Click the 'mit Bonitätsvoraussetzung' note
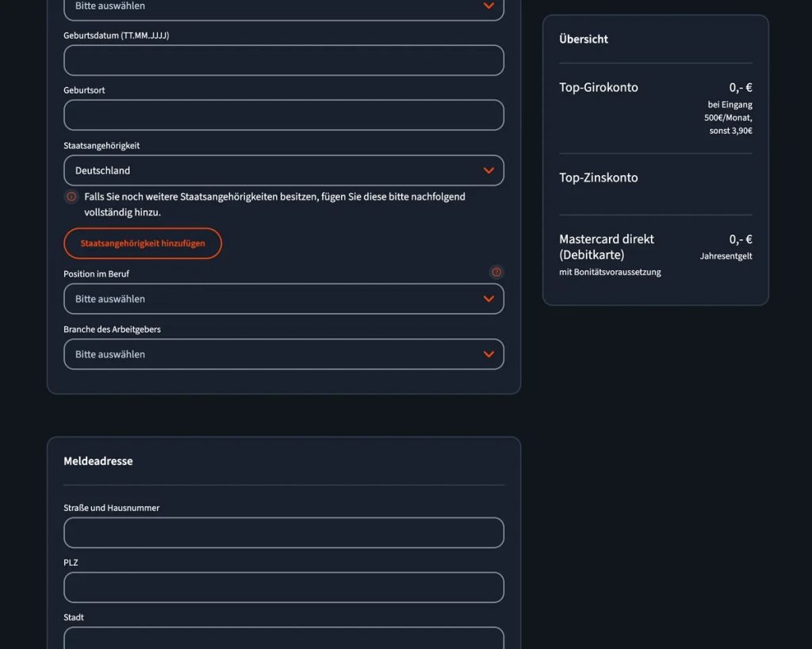Screen dimensions: 812x649 pyautogui.click(x=610, y=273)
